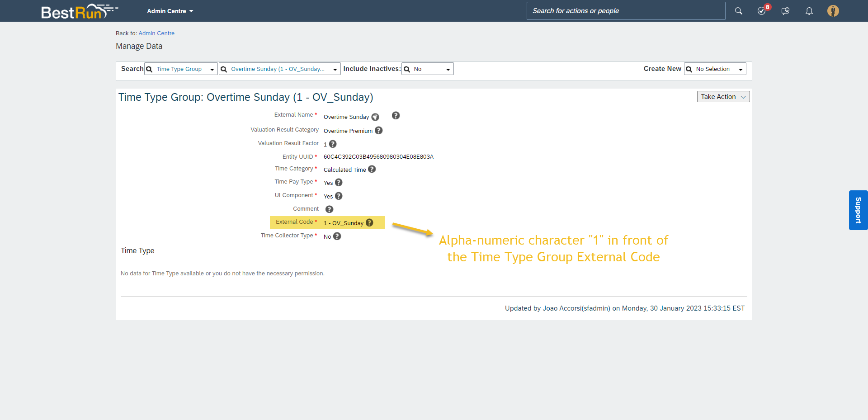Image resolution: width=868 pixels, height=420 pixels.
Task: Click the Search for actions or people field
Action: (626, 11)
